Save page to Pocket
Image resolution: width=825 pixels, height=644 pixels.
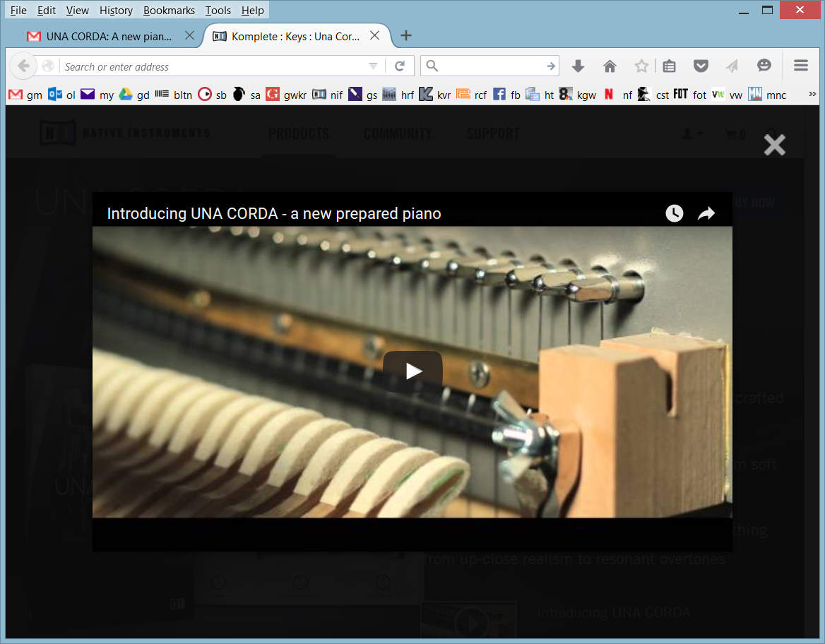(701, 66)
